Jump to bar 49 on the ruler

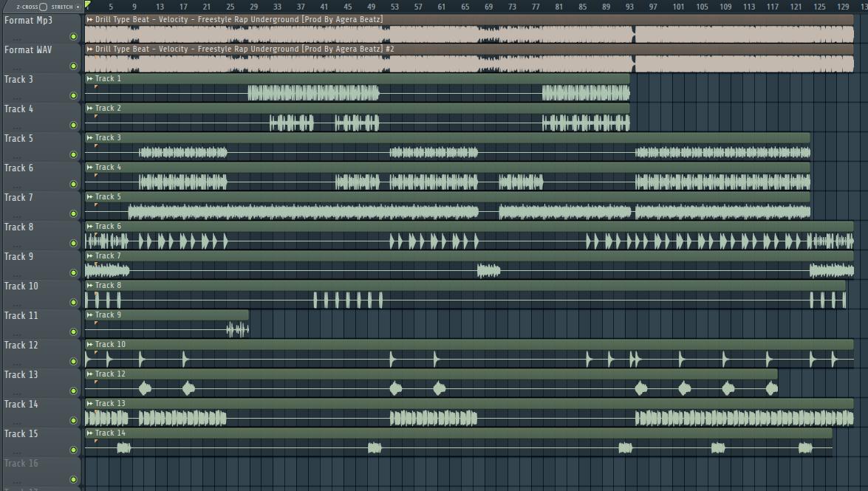coord(371,7)
